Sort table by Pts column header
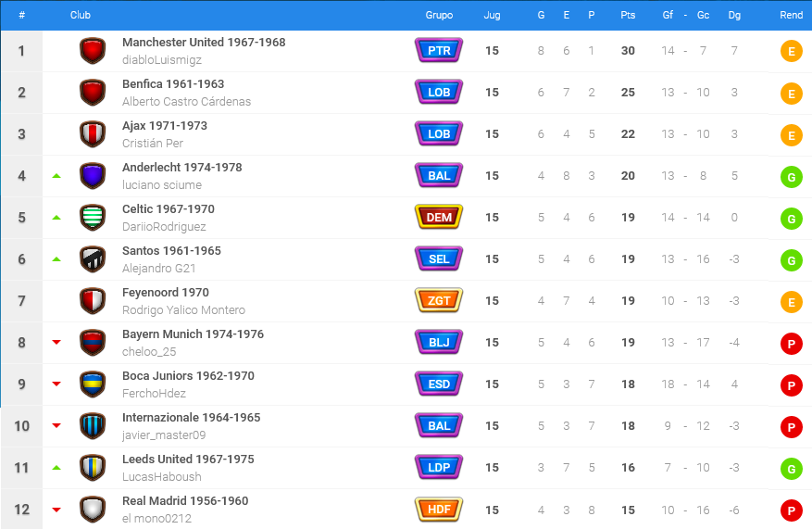812x529 pixels. tap(628, 15)
